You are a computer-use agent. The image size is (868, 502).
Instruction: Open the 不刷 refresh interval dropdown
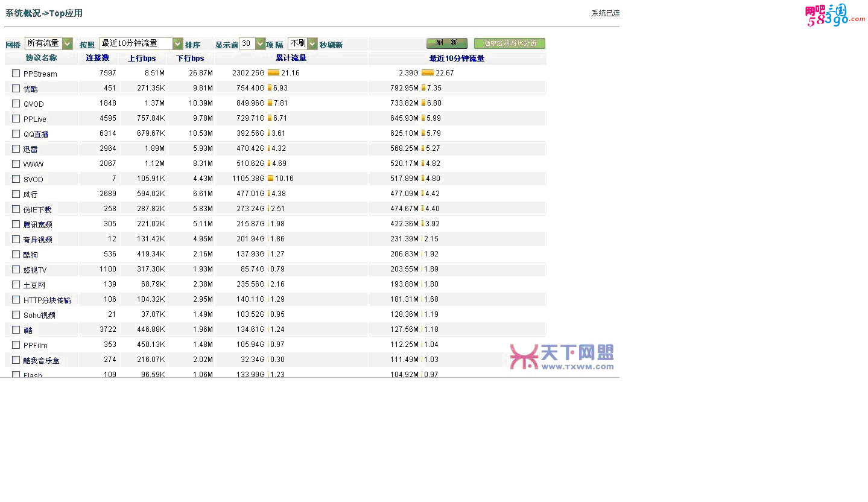point(302,43)
